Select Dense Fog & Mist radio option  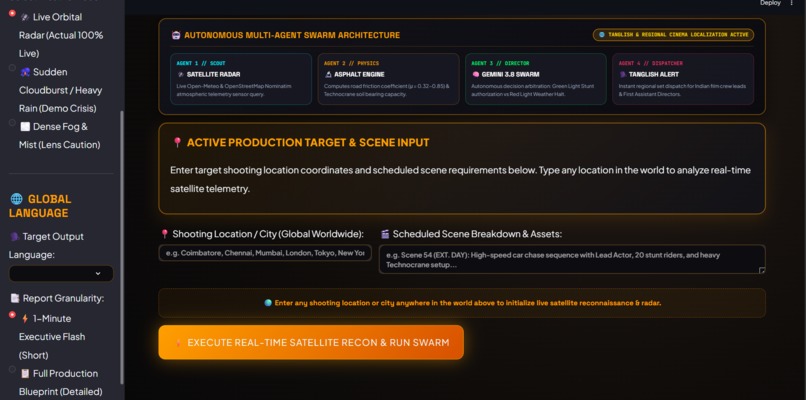(12, 123)
